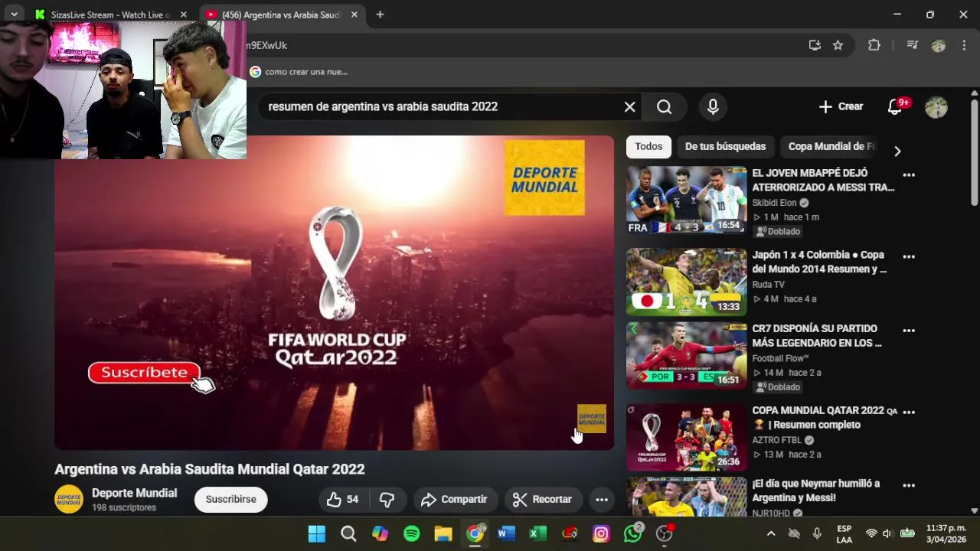
Task: Open WhatsApp from the taskbar
Action: (633, 533)
